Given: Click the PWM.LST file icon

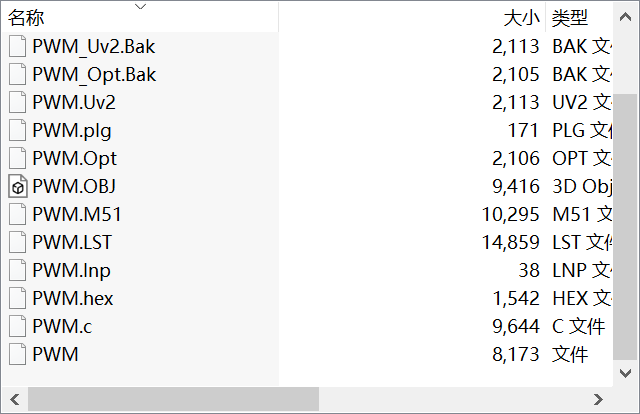Looking at the screenshot, I should [17, 242].
